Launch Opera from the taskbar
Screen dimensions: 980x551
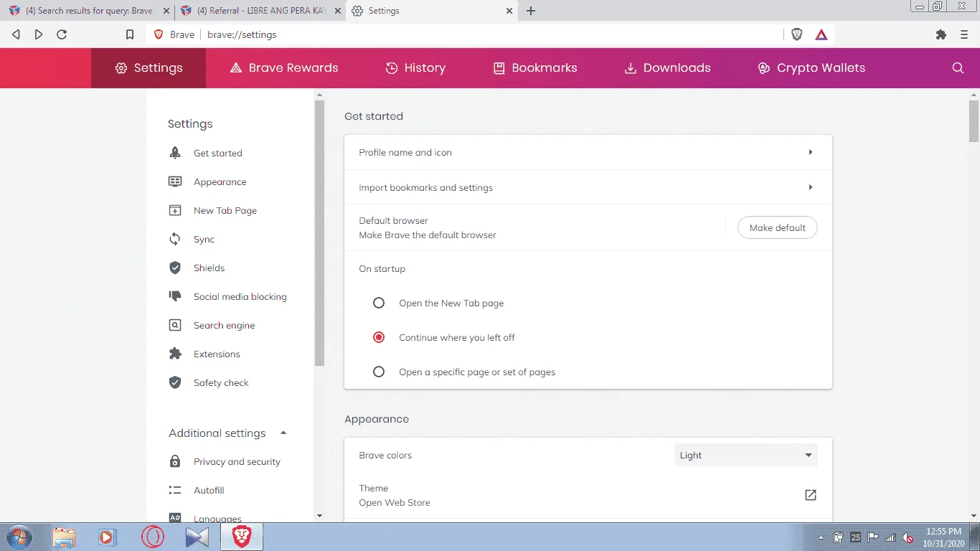tap(152, 537)
